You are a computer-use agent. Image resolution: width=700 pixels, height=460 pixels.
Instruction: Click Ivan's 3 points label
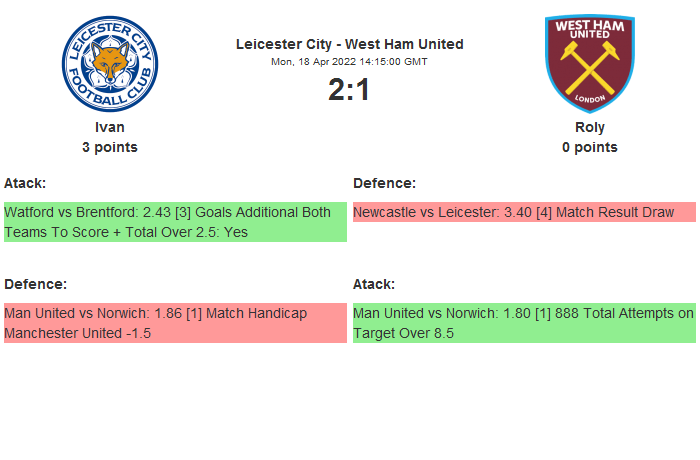pos(110,147)
